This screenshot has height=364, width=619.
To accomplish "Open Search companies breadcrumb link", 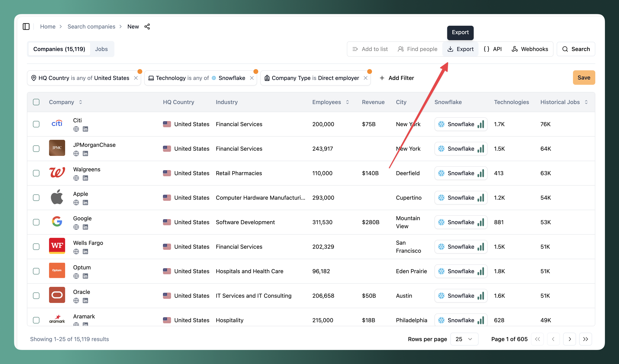I will [91, 27].
